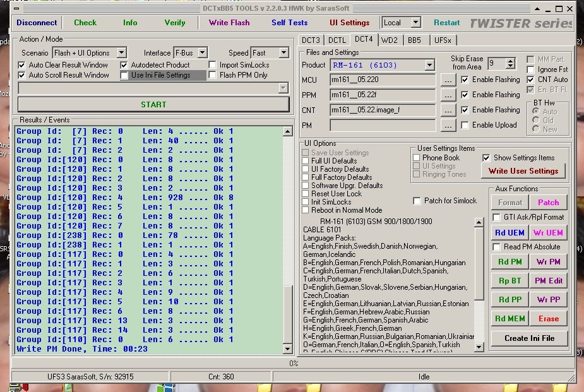This screenshot has width=584, height=392.
Task: Switch to the BB5 tab
Action: [x=414, y=40]
